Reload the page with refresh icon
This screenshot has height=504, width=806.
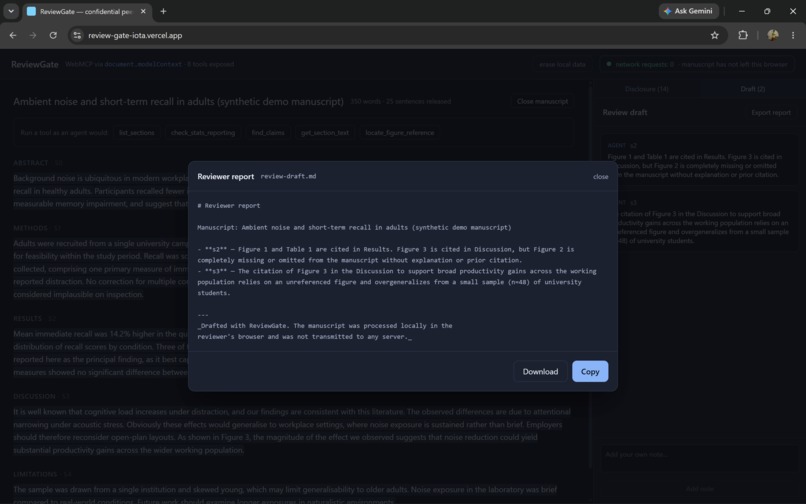click(x=53, y=35)
